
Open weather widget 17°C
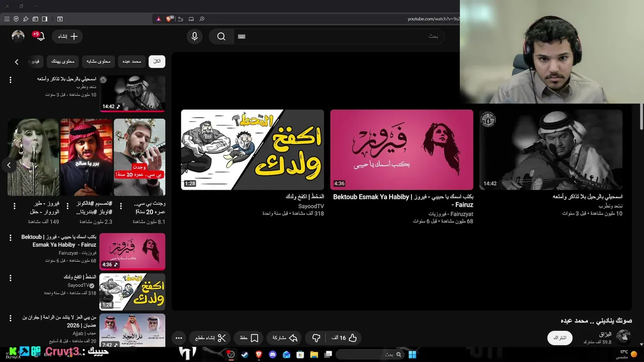pyautogui.click(x=626, y=354)
